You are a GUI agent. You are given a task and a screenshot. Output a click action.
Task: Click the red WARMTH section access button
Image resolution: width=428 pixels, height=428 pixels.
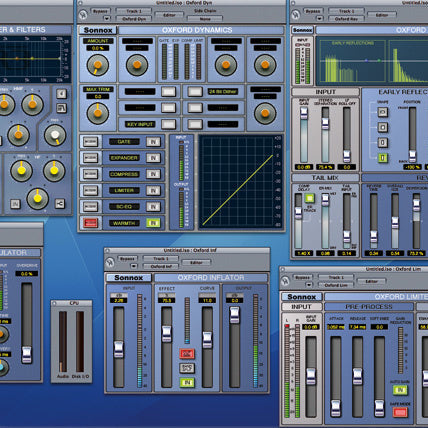point(90,223)
